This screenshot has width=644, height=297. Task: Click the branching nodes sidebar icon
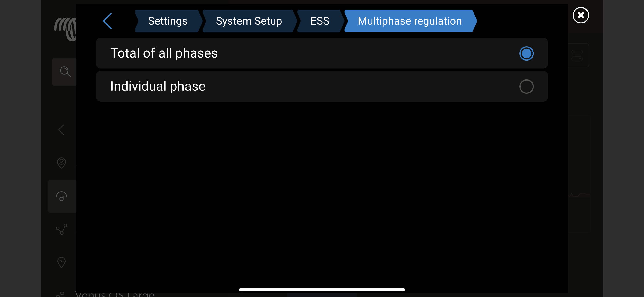click(x=61, y=229)
